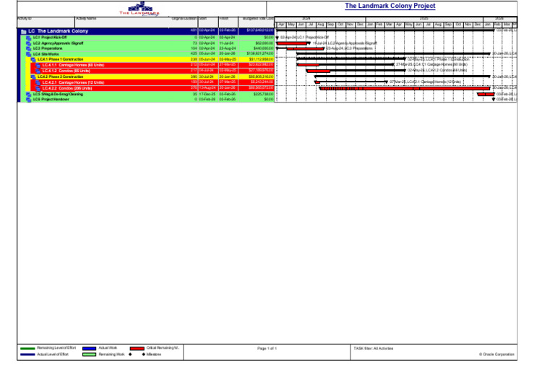Click the WBS icon beside LC.4.1.2 Condos (66 Units)
Screen dimensions: 555x392
tap(38, 71)
